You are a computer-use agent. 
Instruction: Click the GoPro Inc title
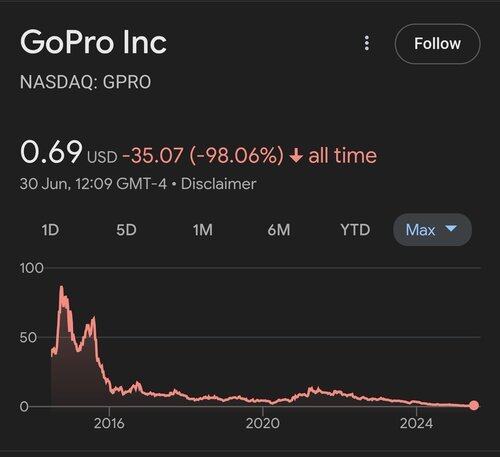pyautogui.click(x=93, y=42)
